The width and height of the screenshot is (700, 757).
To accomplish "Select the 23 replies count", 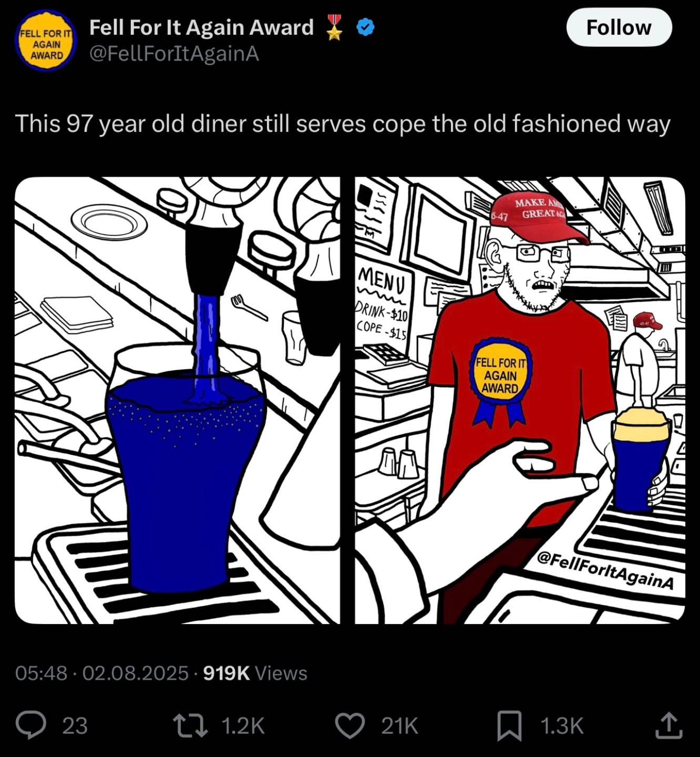I will (75, 726).
